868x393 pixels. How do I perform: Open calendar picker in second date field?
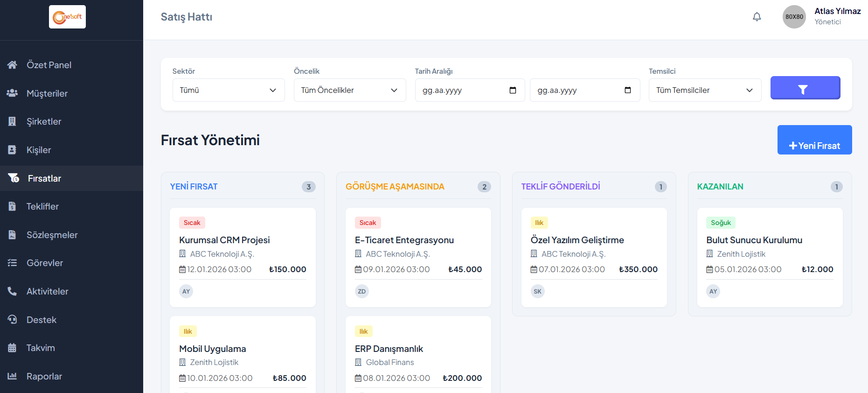coord(627,90)
